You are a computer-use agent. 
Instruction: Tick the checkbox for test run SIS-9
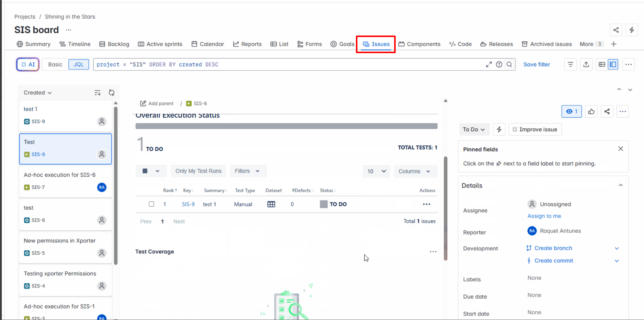coord(152,204)
